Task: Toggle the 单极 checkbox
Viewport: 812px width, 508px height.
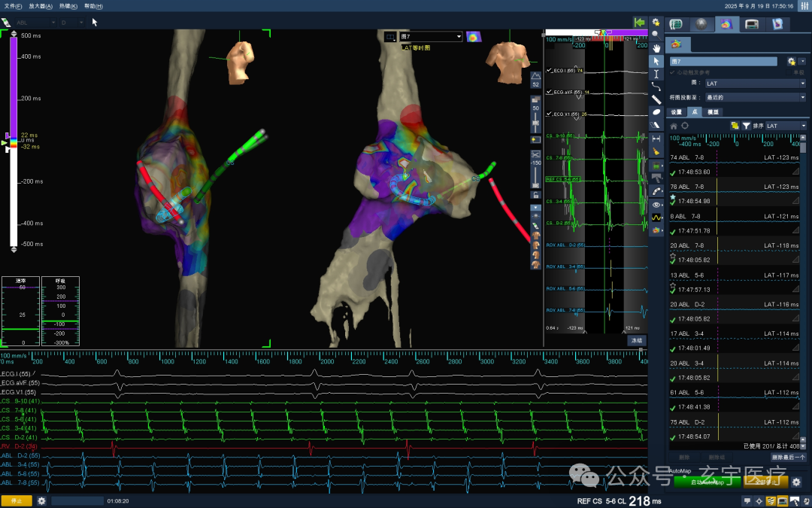Action: pyautogui.click(x=789, y=72)
